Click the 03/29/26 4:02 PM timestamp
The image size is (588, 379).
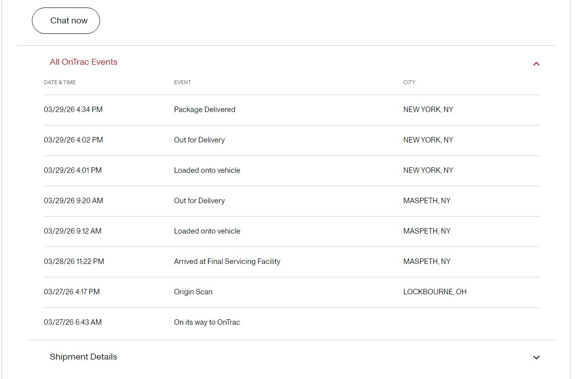click(x=73, y=140)
